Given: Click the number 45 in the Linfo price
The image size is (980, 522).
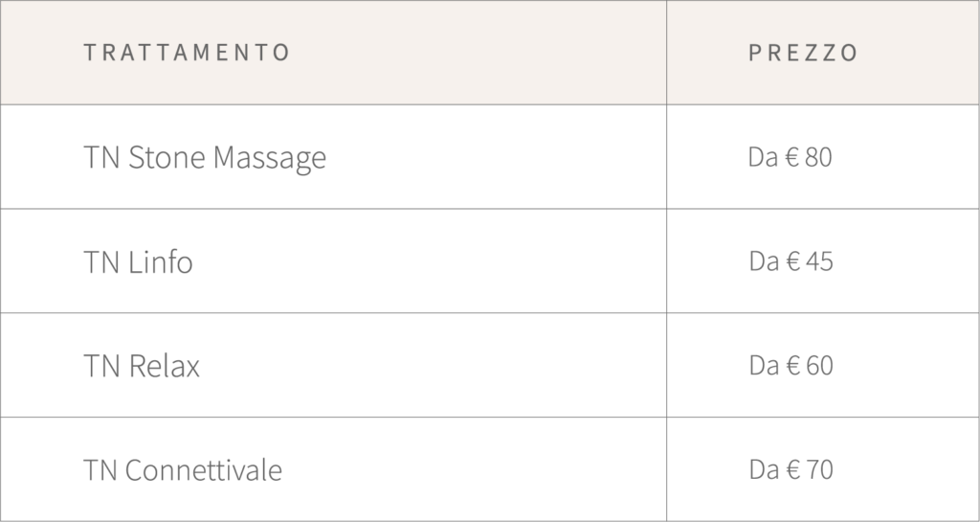Looking at the screenshot, I should click(x=819, y=261).
